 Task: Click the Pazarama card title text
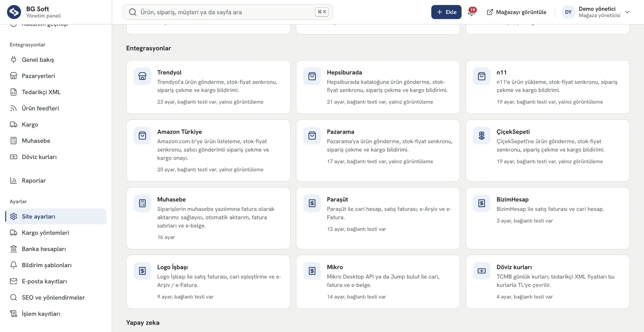[x=341, y=132]
